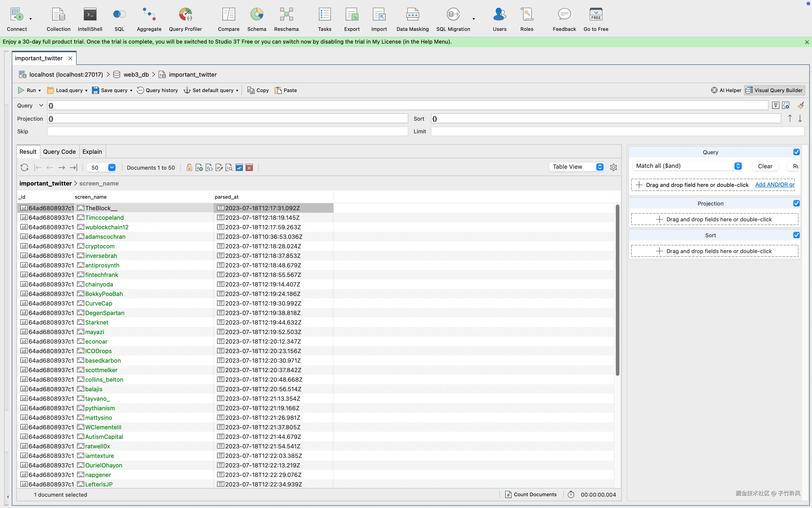Open the SQL query tool
Screen dimensions: 812x508
119,20
